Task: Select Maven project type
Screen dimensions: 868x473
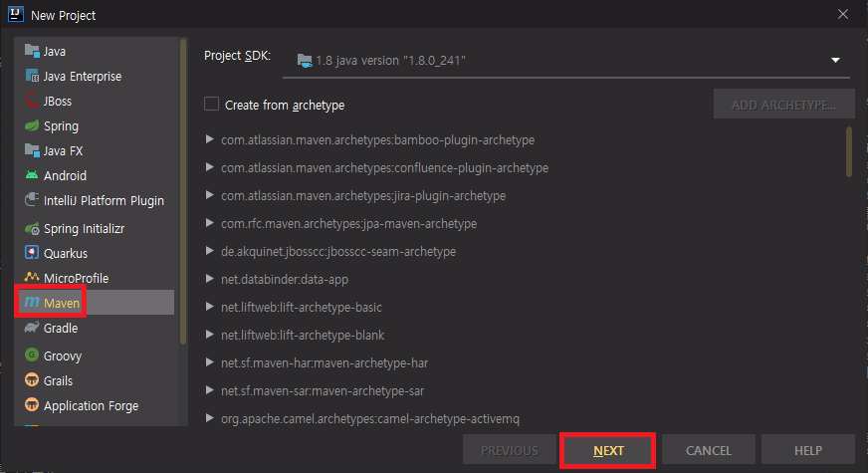Action: (x=96, y=303)
